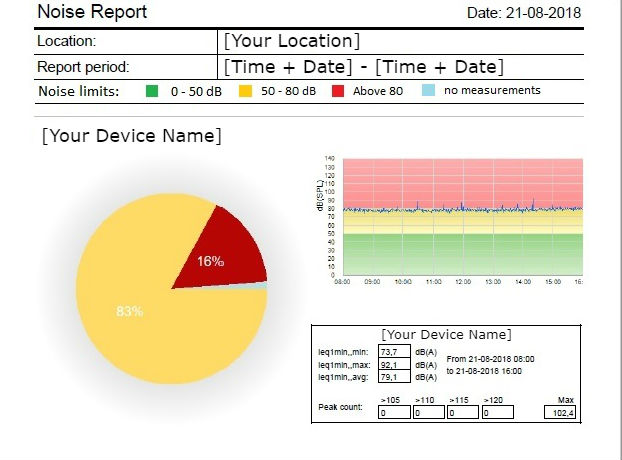This screenshot has width=622, height=460.
Task: Click the [Your Location] field
Action: pyautogui.click(x=291, y=41)
